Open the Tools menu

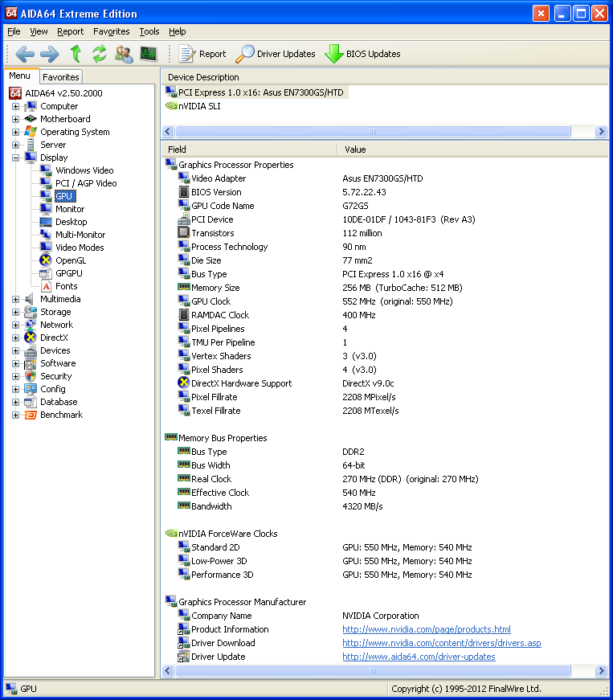tap(149, 31)
